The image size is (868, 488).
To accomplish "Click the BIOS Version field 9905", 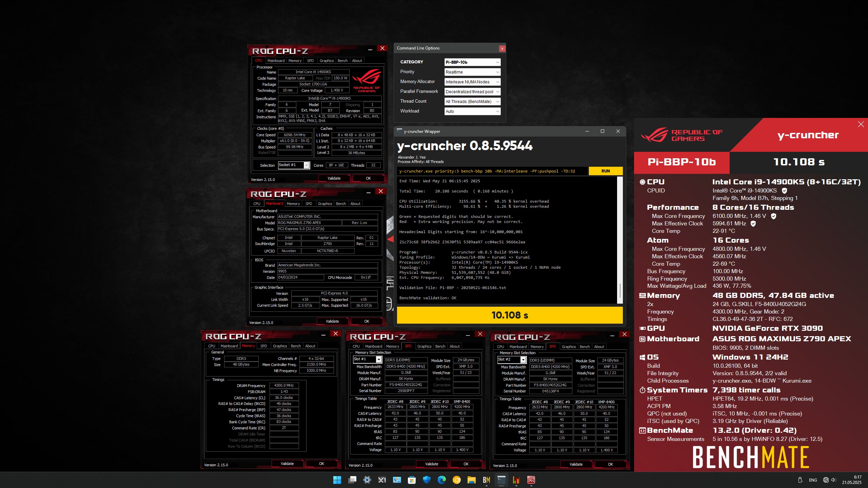I will pyautogui.click(x=327, y=271).
